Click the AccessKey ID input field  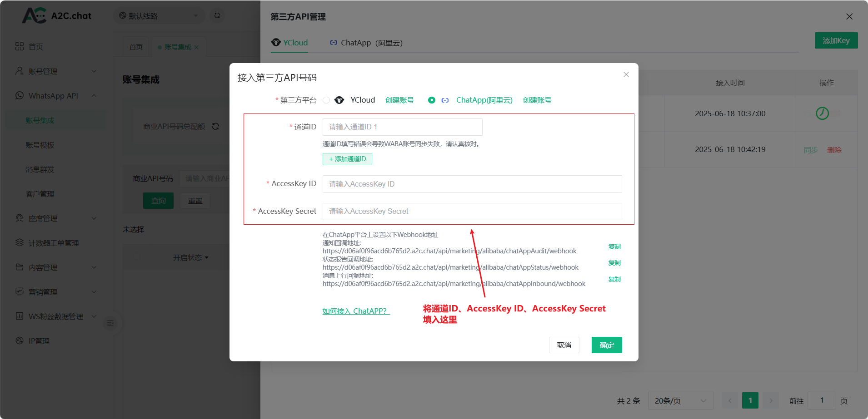click(472, 184)
